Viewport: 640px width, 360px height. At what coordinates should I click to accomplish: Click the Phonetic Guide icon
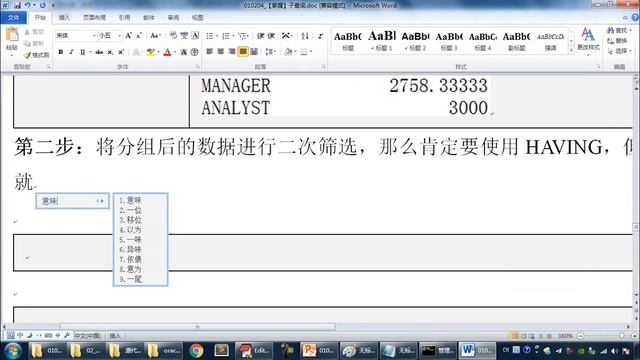coord(184,36)
